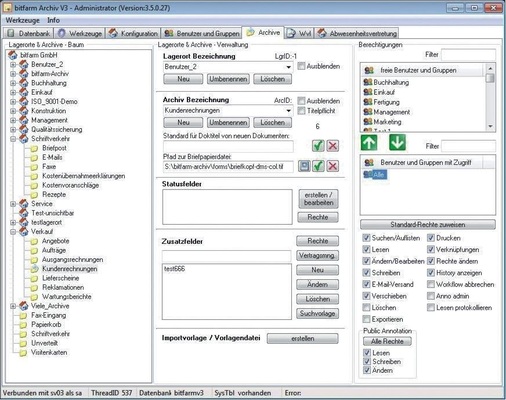Screen dimensions: 506x400
Task: Open the Benutzer und Gruppen tab
Action: point(202,33)
